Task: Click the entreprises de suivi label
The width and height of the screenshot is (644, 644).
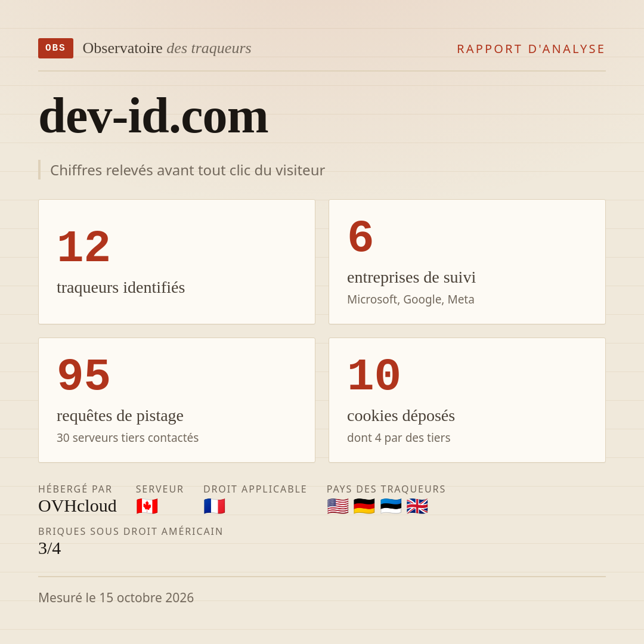Action: [x=411, y=277]
